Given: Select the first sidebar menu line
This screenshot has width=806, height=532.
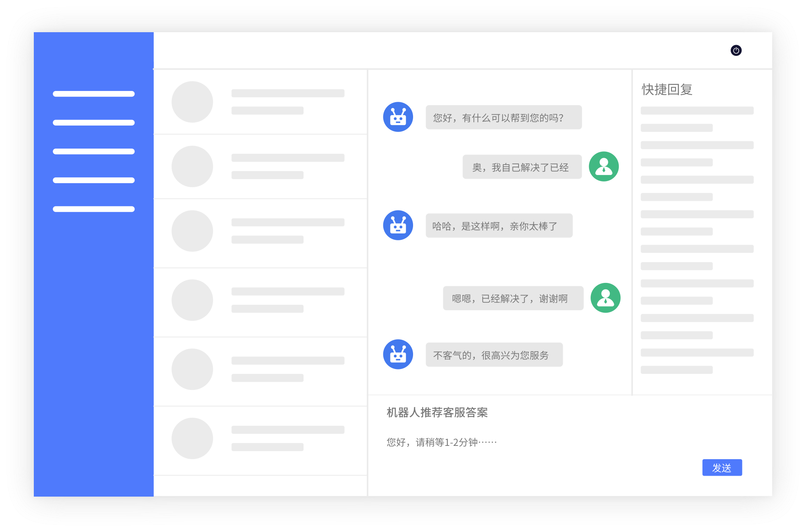Looking at the screenshot, I should (x=93, y=94).
